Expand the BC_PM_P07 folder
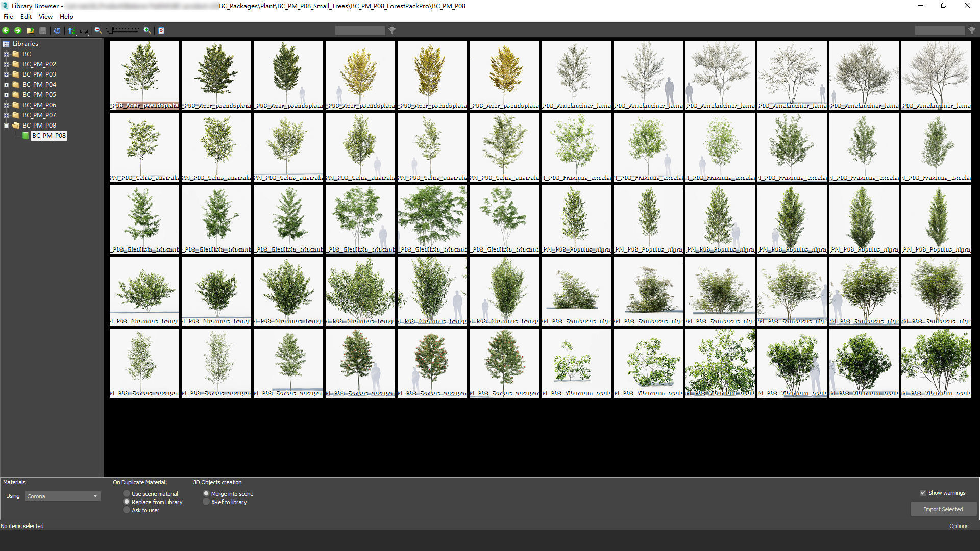The width and height of the screenshot is (980, 551). point(6,115)
